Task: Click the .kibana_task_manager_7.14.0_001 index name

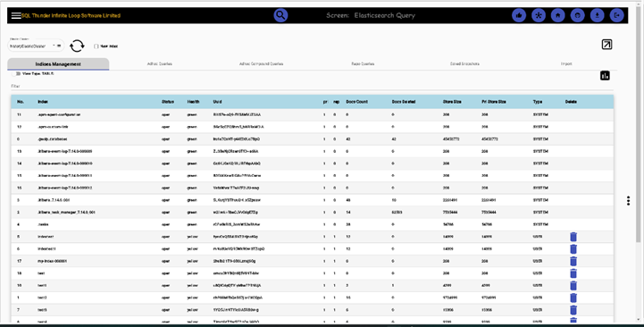Action: (x=66, y=213)
